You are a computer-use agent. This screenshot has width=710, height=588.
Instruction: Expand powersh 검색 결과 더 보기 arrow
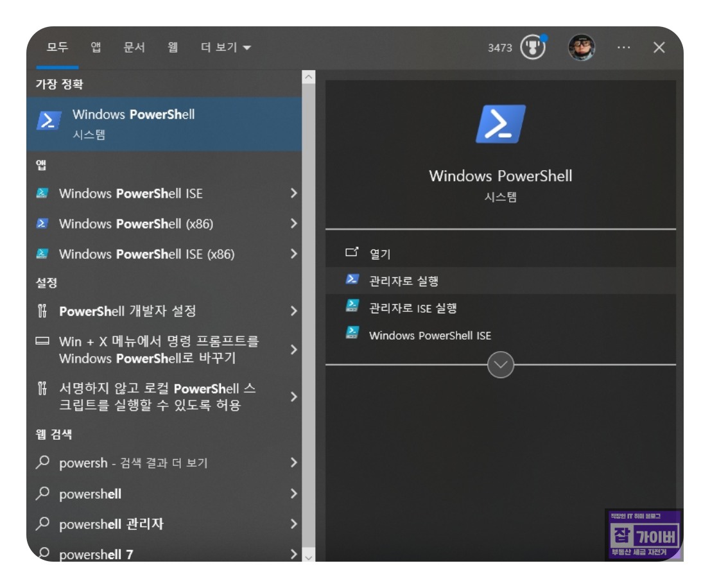pos(293,462)
